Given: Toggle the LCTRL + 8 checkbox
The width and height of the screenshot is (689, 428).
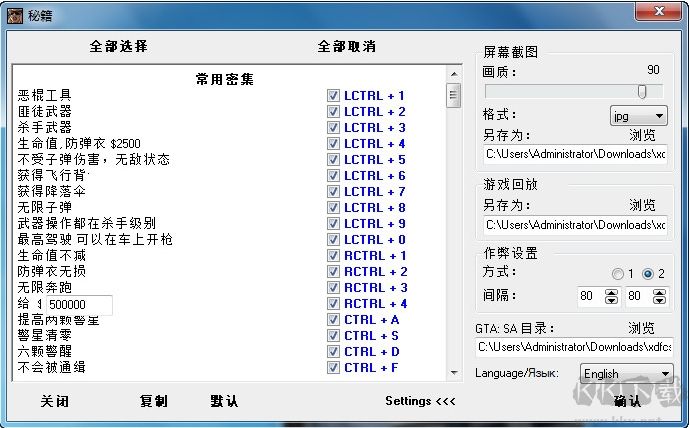Looking at the screenshot, I should [x=333, y=207].
